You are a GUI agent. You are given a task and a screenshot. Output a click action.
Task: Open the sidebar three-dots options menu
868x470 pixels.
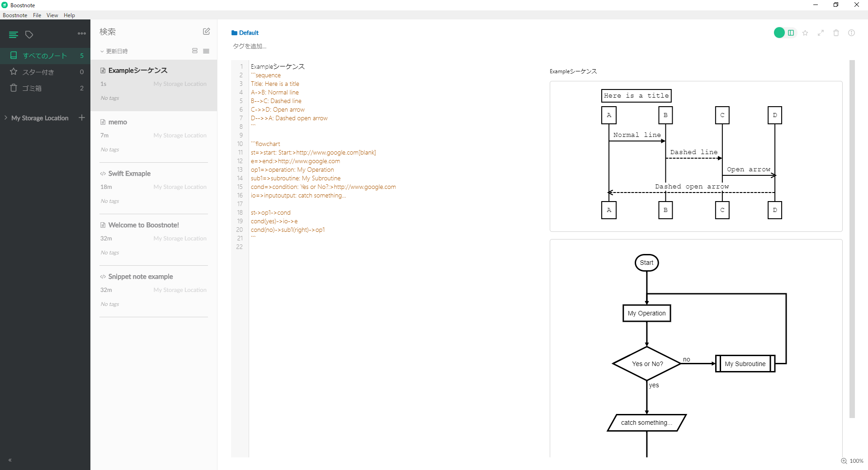tap(82, 33)
